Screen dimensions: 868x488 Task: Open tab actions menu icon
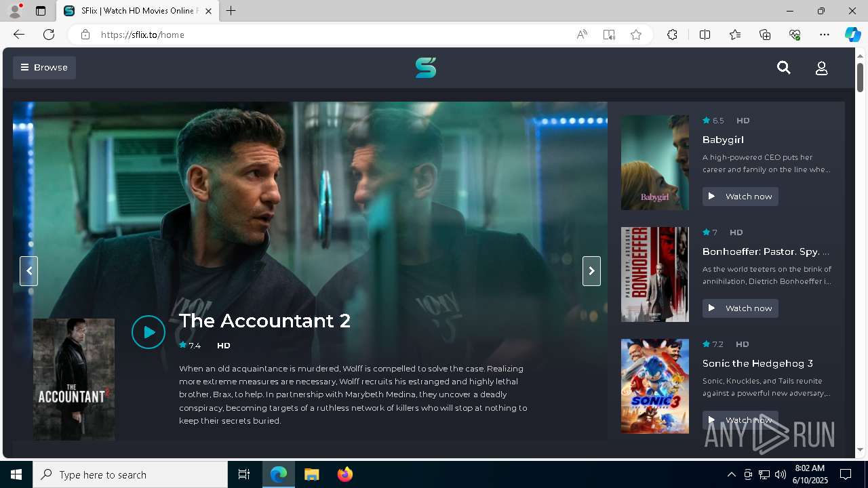(x=41, y=11)
